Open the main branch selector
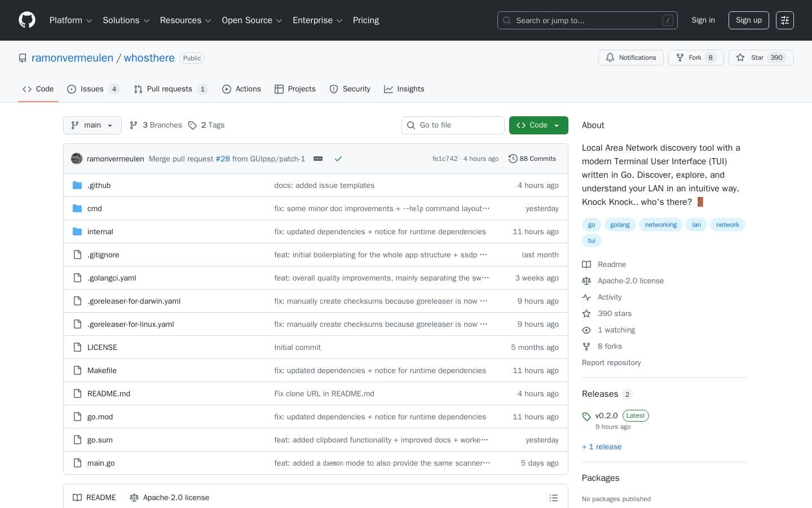 92,125
